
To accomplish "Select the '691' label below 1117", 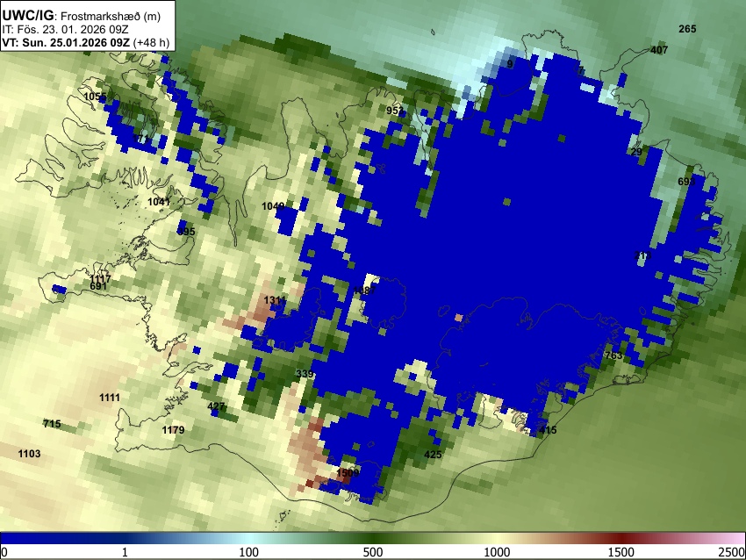I will coord(98,286).
